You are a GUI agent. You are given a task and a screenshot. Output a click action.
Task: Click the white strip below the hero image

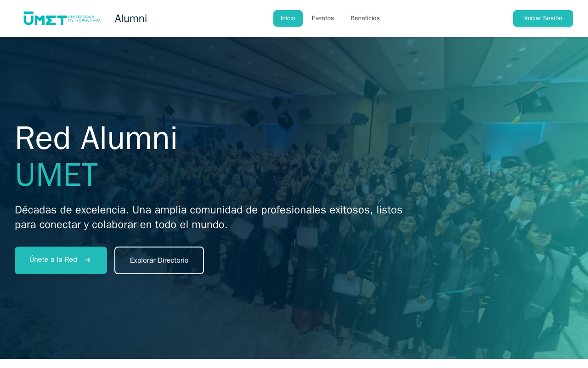pos(294,363)
